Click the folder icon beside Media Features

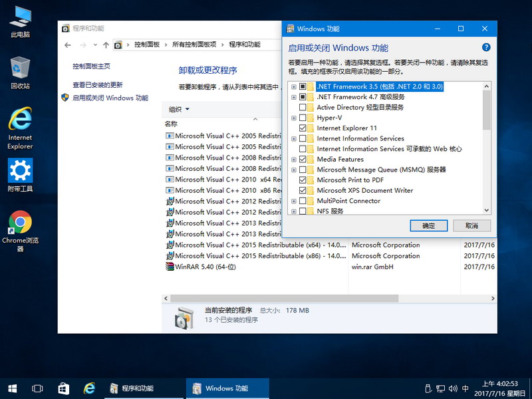(311, 159)
